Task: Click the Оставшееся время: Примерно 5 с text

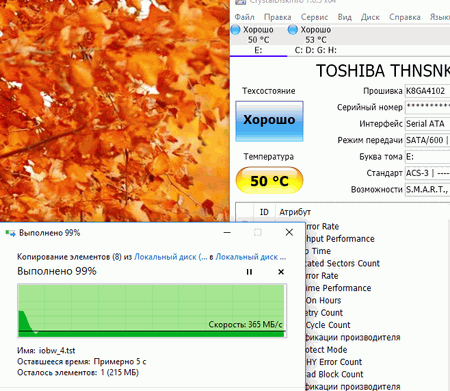Action: [82, 362]
